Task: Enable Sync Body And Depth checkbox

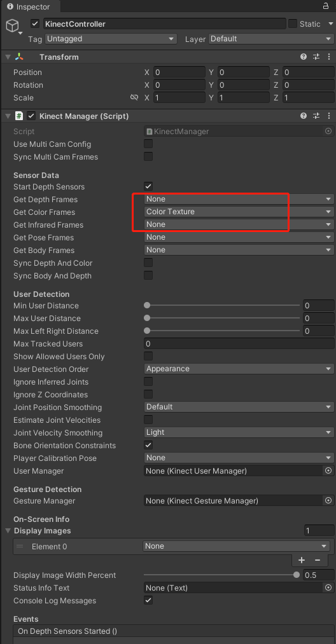Action: point(148,275)
